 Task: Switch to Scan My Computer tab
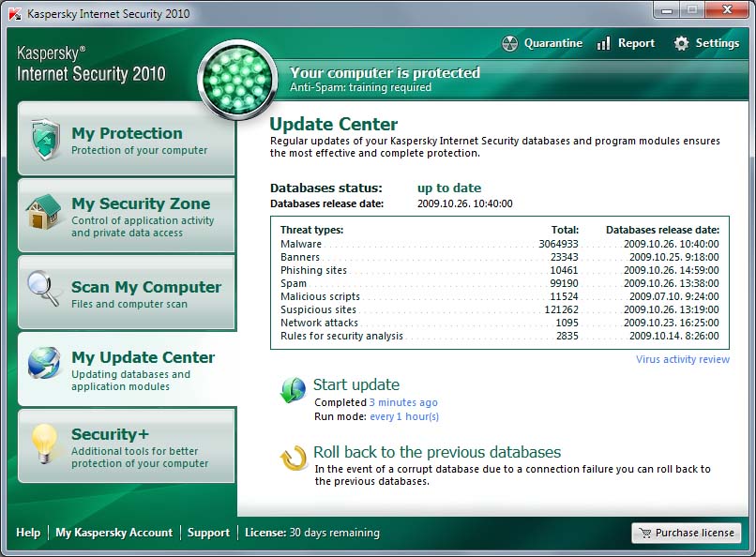tap(127, 293)
